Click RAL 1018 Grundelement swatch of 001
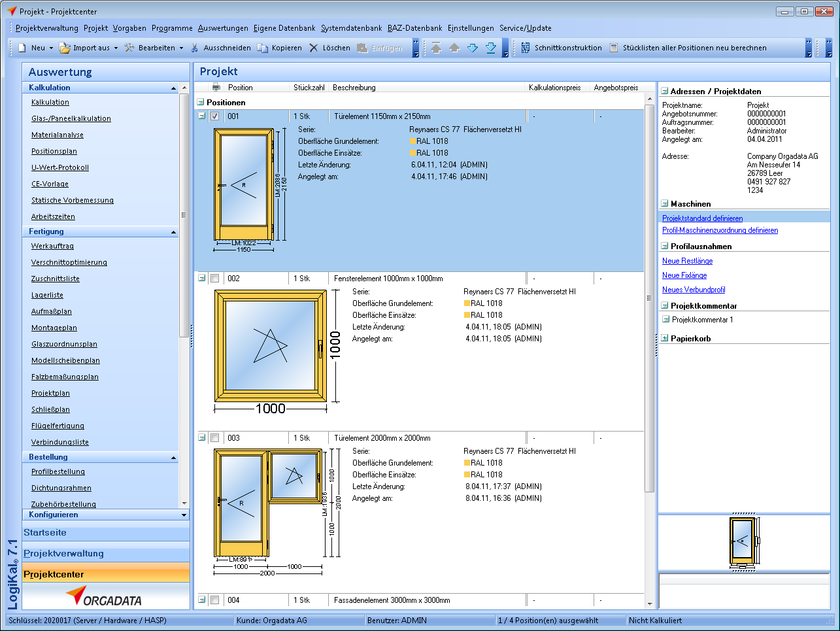 [413, 141]
